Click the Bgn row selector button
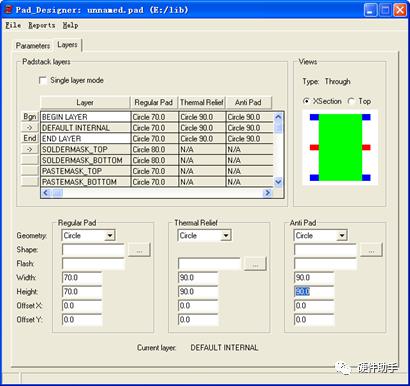Screen dimensions: 410x386 pyautogui.click(x=30, y=117)
